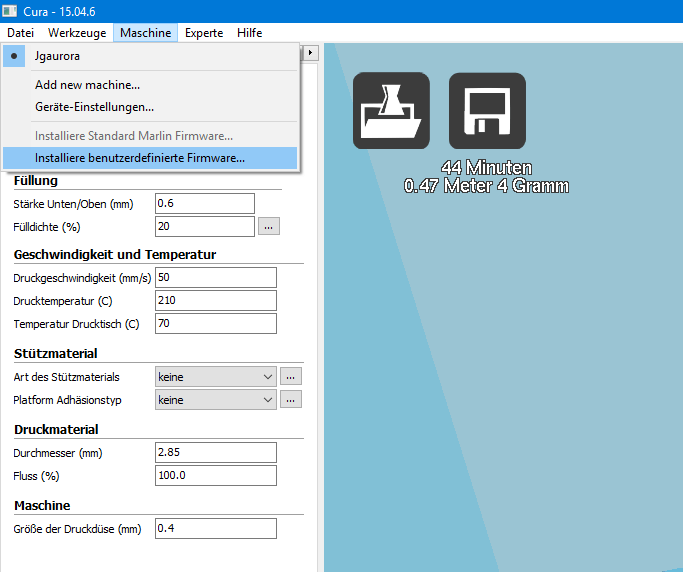Click Geschwindigkeit und Temperatur heading

click(x=115, y=254)
